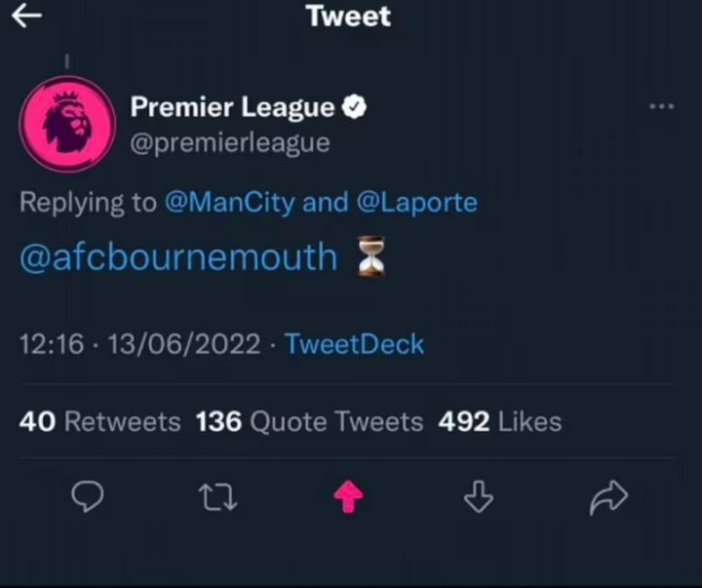This screenshot has height=588, width=702.
Task: Tap the back arrow
Action: coord(26,16)
